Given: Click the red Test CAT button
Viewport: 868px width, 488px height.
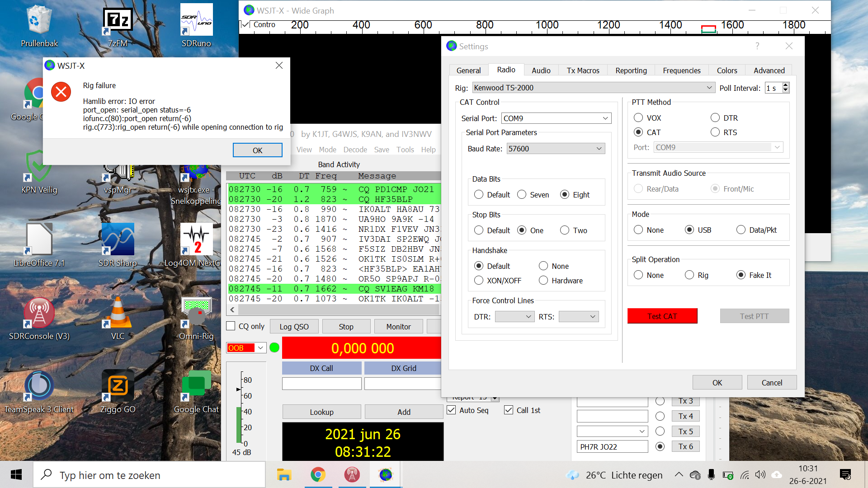Looking at the screenshot, I should pos(662,316).
